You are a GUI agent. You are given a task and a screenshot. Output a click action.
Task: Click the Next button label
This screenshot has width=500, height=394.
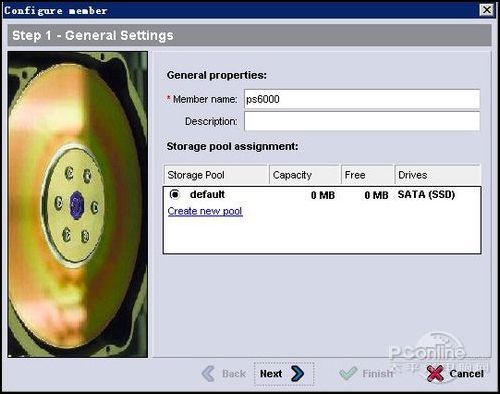coord(271,374)
